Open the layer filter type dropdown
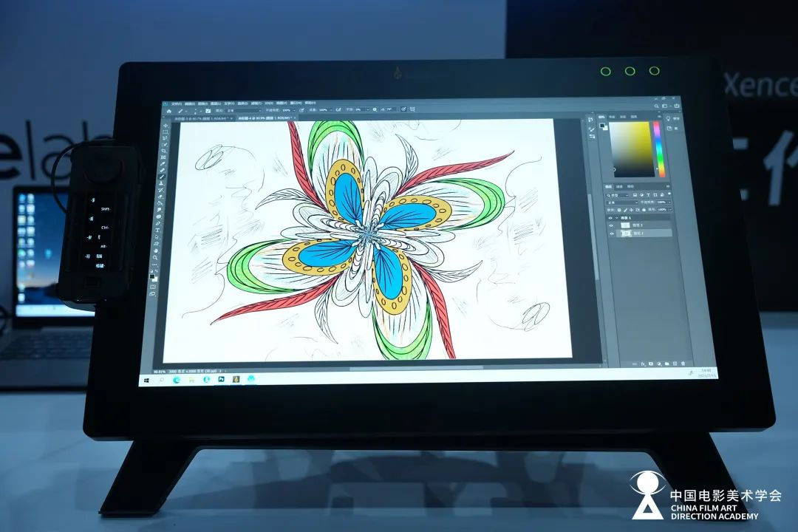798x532 pixels. (617, 195)
